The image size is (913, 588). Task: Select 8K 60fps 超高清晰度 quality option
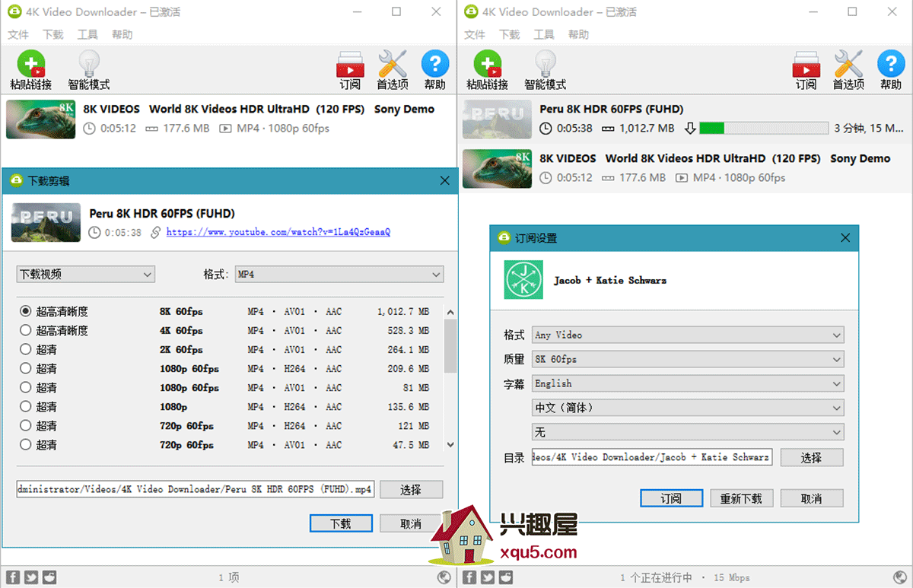[26, 311]
